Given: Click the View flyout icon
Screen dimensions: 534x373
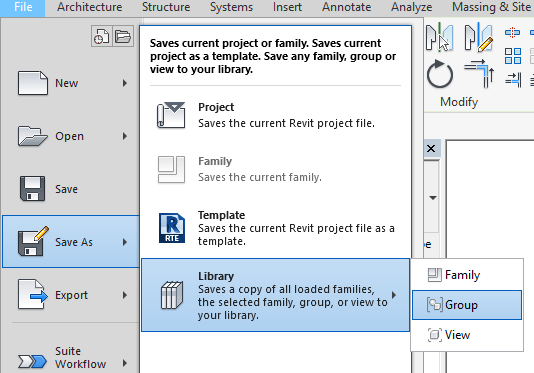Looking at the screenshot, I should click(x=435, y=335).
